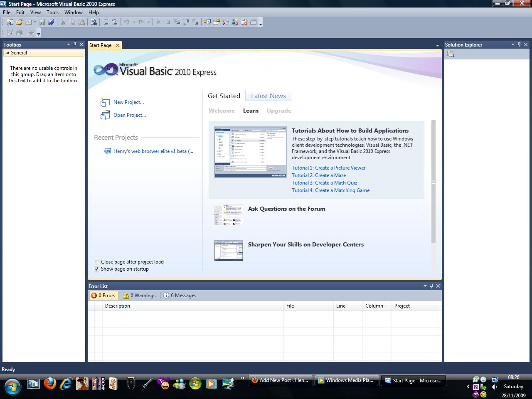Click the Start Page vertical scrollbar
The image size is (532, 399).
point(433,182)
